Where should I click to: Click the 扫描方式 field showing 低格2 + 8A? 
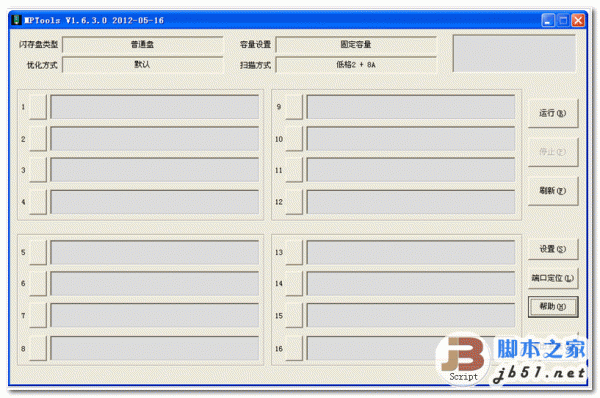tap(356, 65)
